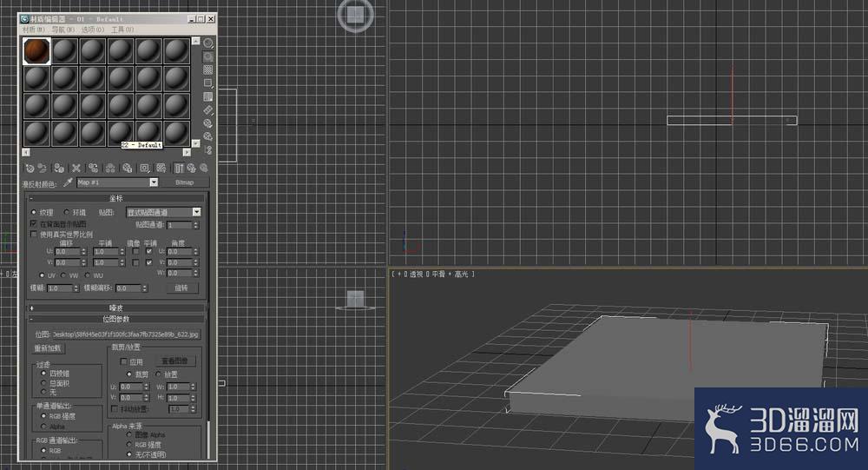Click the 旋转 rotate button
The image size is (868, 470).
[181, 288]
